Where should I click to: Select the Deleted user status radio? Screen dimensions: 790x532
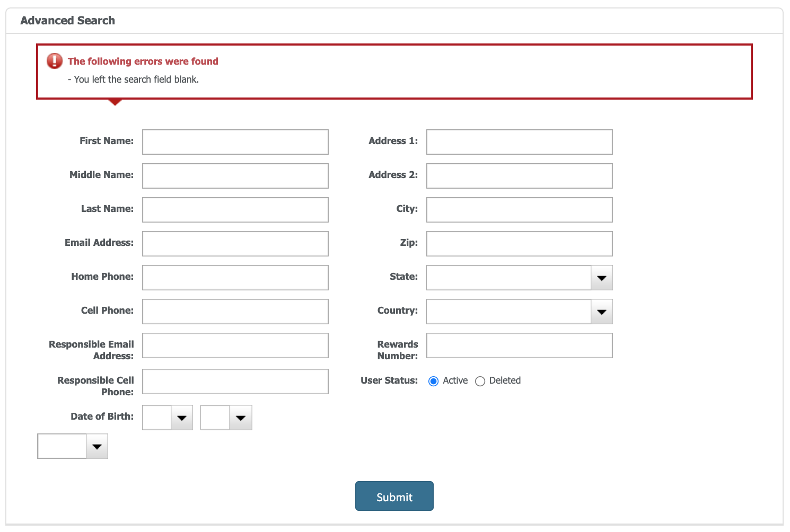(480, 381)
